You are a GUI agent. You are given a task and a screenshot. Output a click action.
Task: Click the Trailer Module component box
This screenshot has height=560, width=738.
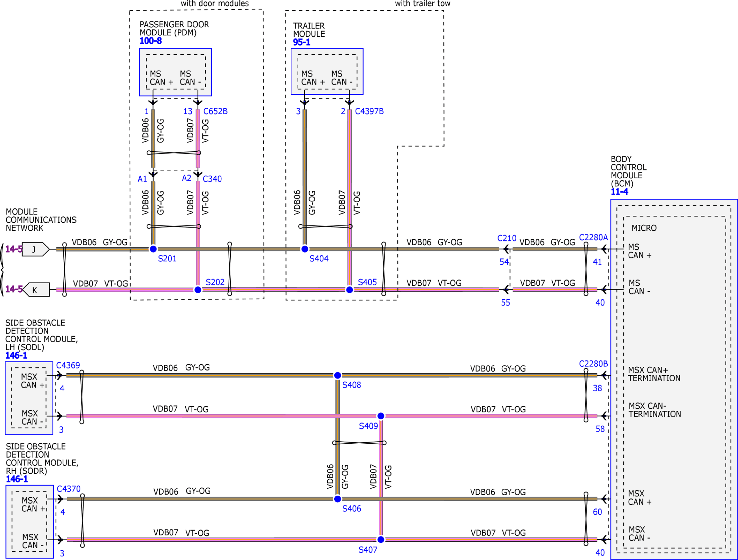click(327, 71)
